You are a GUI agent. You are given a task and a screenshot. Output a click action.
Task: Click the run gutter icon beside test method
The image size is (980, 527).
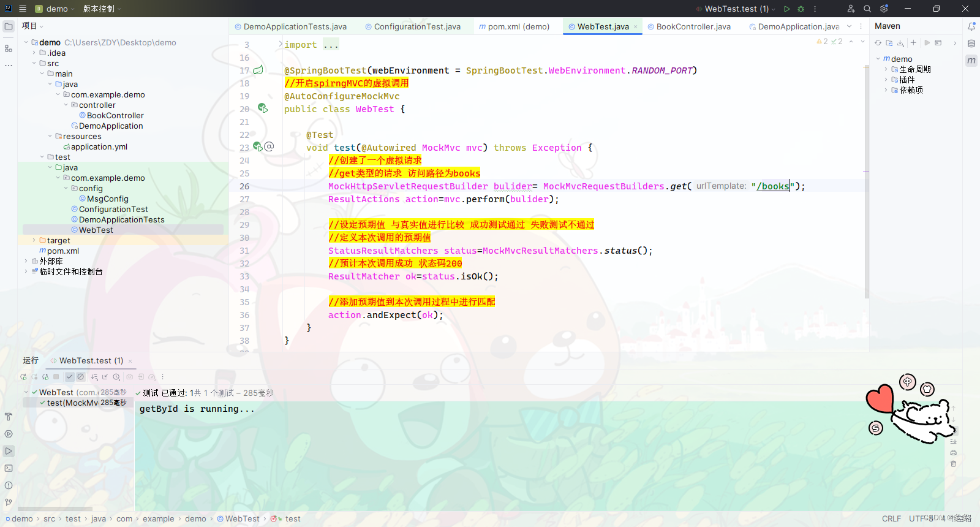click(258, 147)
